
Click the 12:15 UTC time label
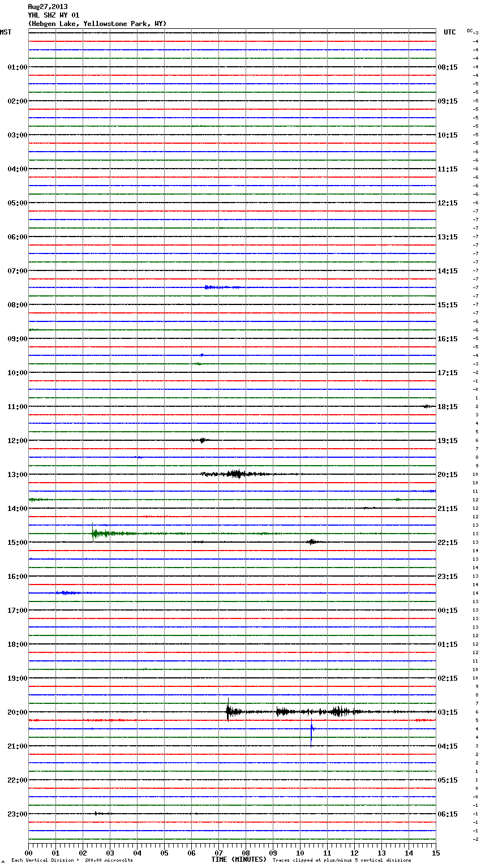click(x=448, y=203)
